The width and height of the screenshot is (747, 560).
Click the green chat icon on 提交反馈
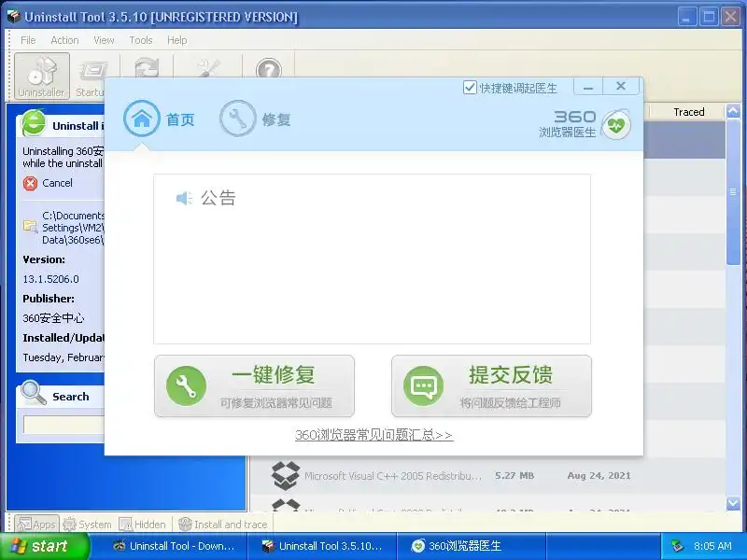424,386
